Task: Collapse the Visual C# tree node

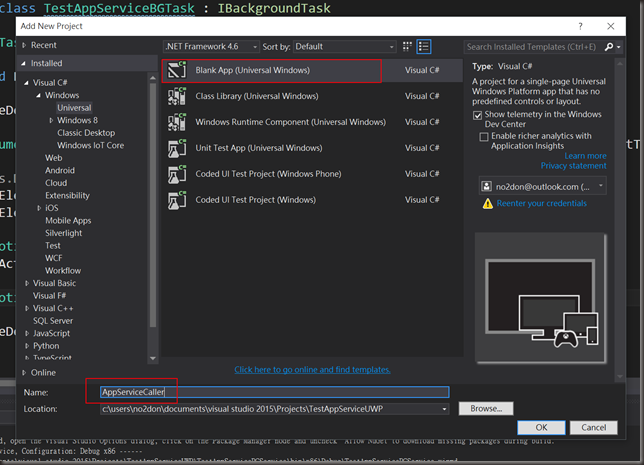Action: (x=26, y=83)
